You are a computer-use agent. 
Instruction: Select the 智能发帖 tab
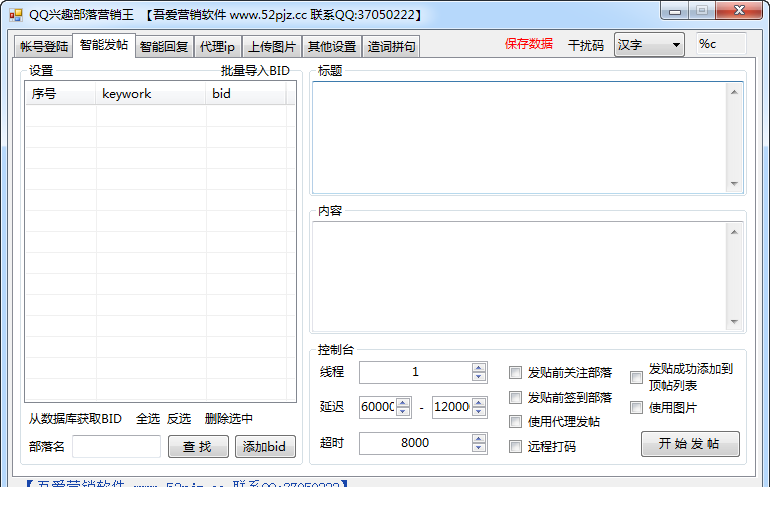coord(104,45)
